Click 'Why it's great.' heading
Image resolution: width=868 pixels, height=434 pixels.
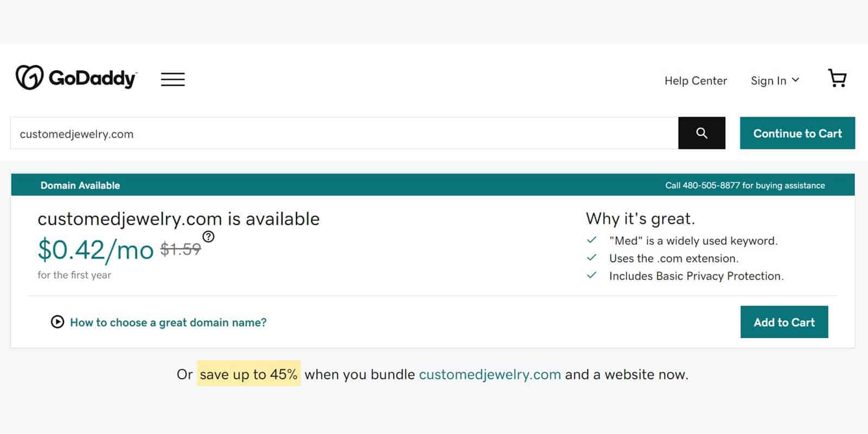point(640,219)
